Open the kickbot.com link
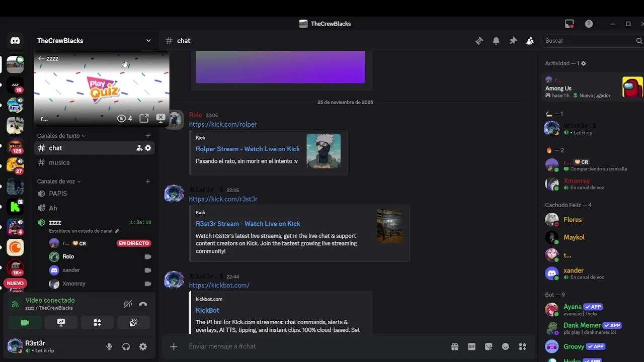The width and height of the screenshot is (644, 362). (x=219, y=285)
